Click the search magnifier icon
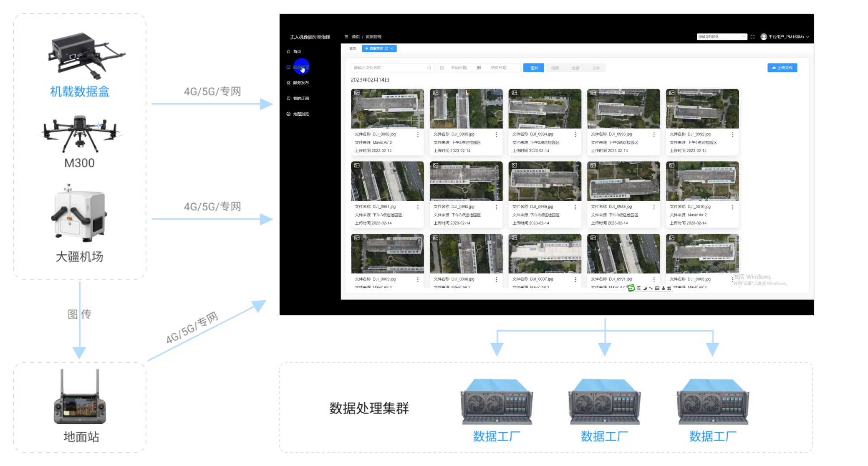Image resolution: width=868 pixels, height=466 pixels. (x=429, y=68)
